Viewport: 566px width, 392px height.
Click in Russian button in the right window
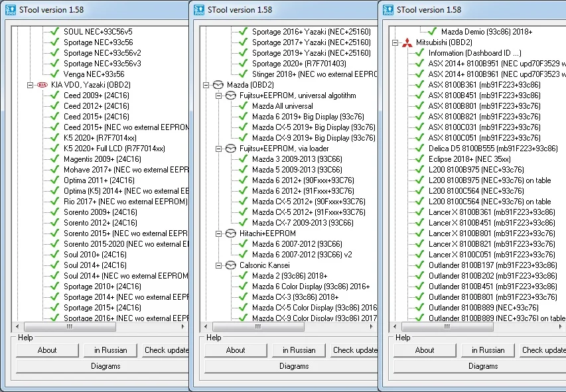pyautogui.click(x=488, y=350)
